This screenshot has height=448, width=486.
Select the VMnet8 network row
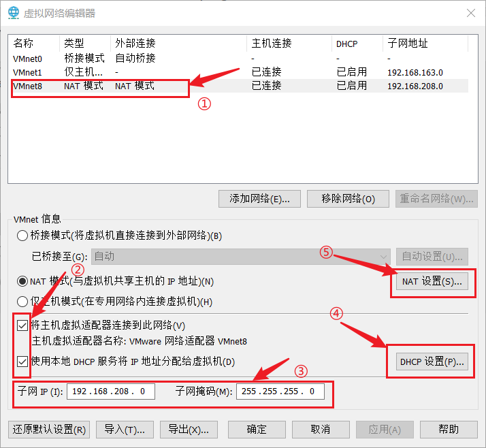(x=240, y=86)
